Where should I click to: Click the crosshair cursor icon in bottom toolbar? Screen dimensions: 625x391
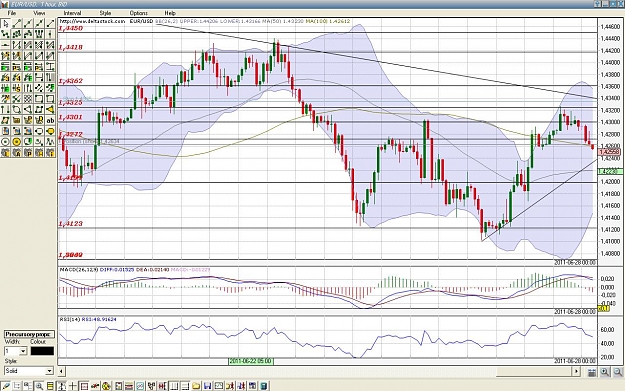point(73,386)
